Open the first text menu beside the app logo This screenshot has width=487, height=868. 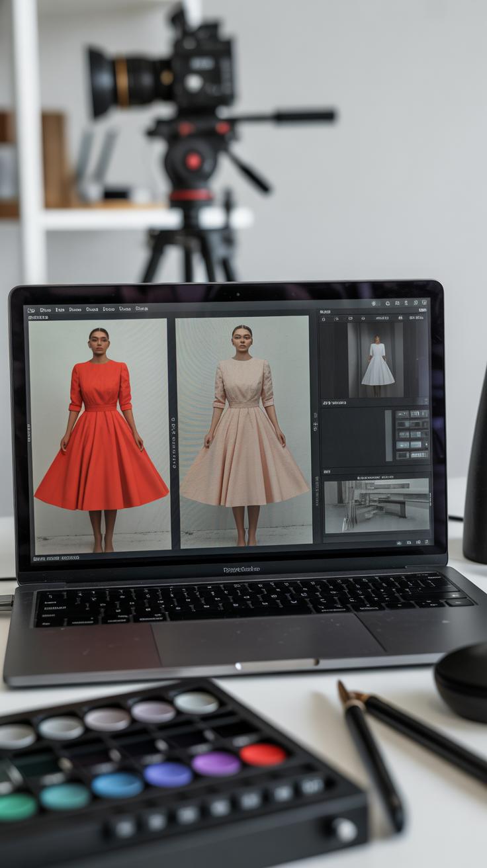[x=45, y=310]
